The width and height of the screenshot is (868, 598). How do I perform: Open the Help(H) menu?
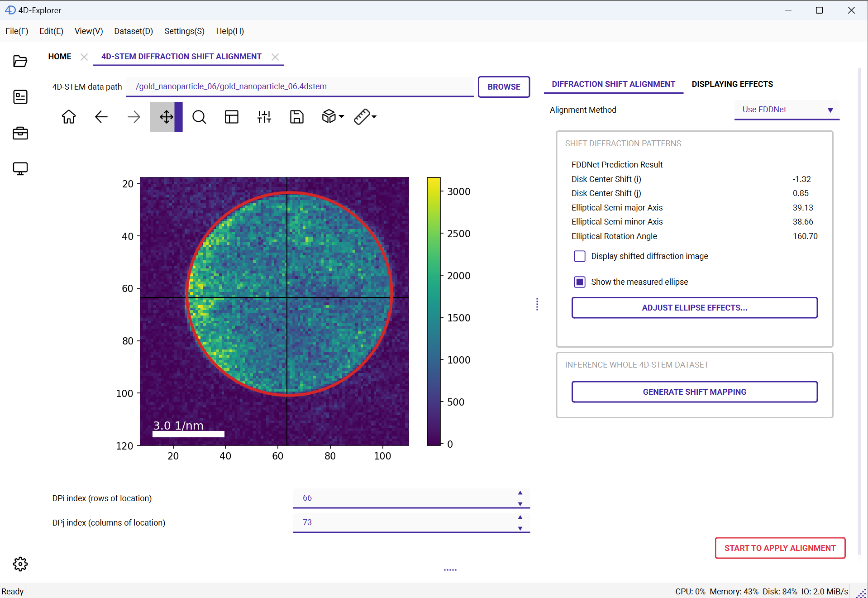230,31
